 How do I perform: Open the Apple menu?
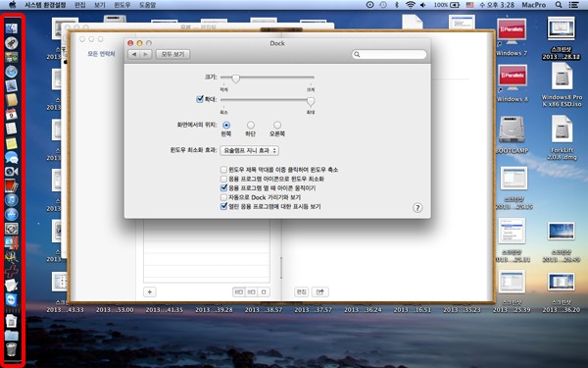[12, 5]
